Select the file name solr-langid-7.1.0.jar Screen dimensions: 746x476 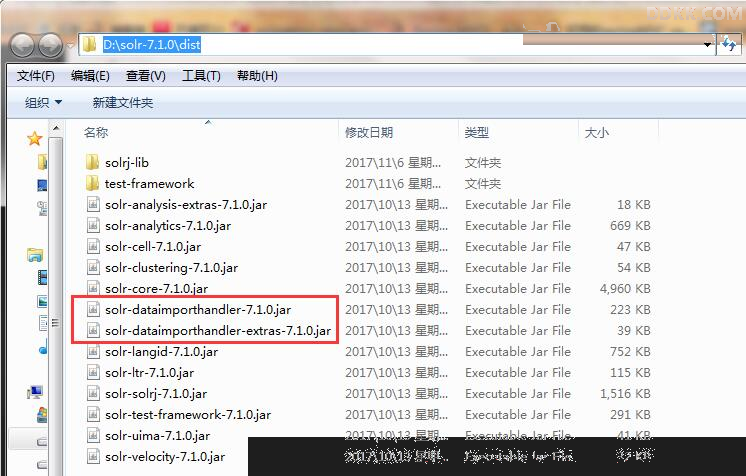[x=161, y=351]
